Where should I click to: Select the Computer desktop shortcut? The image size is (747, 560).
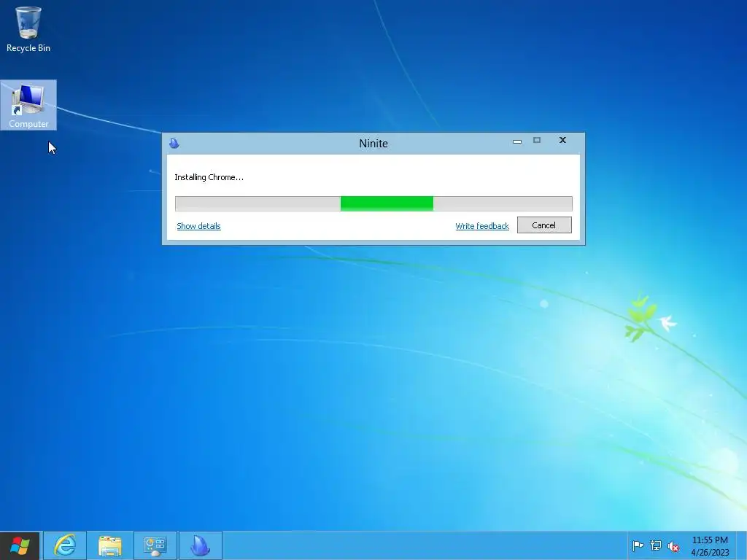(x=28, y=105)
